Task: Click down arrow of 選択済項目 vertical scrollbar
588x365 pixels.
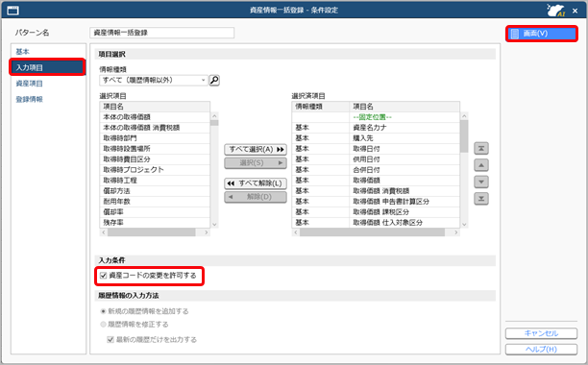Action: [x=464, y=225]
